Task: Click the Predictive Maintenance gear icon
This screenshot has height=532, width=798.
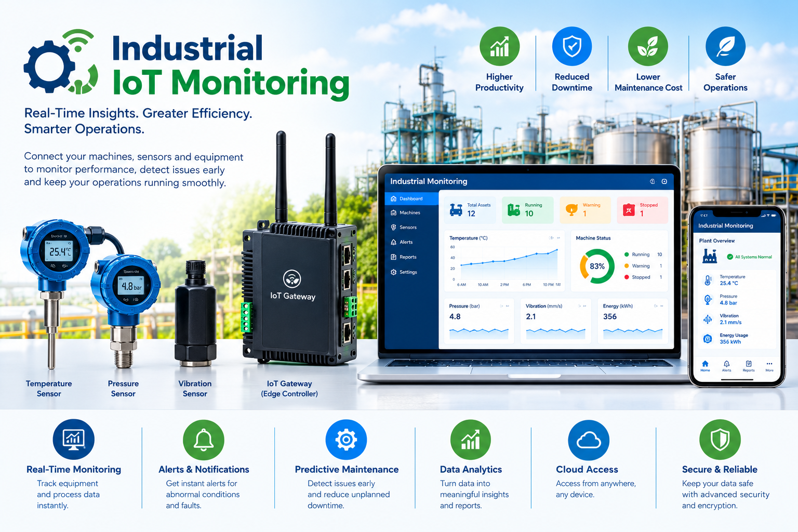Action: pyautogui.click(x=346, y=440)
